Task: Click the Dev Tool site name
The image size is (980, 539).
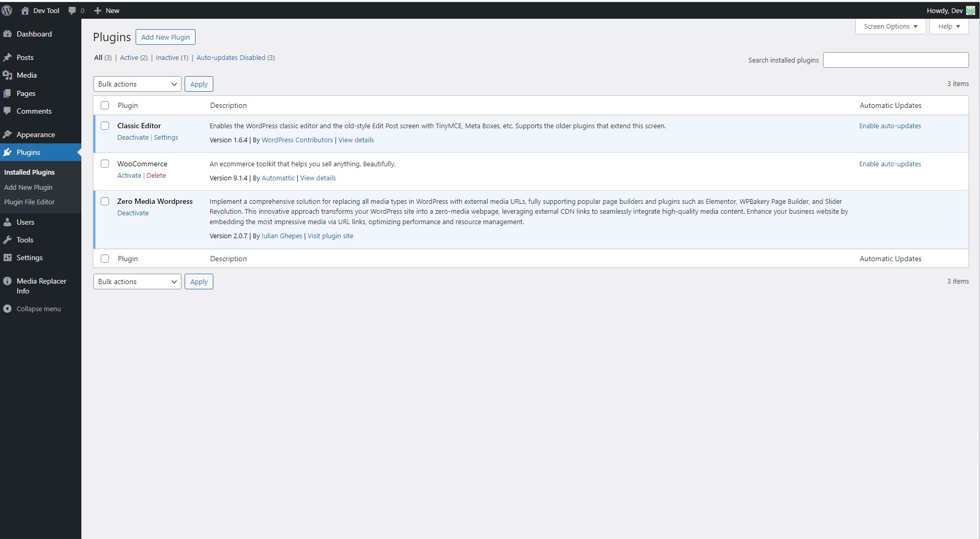Action: pos(46,10)
